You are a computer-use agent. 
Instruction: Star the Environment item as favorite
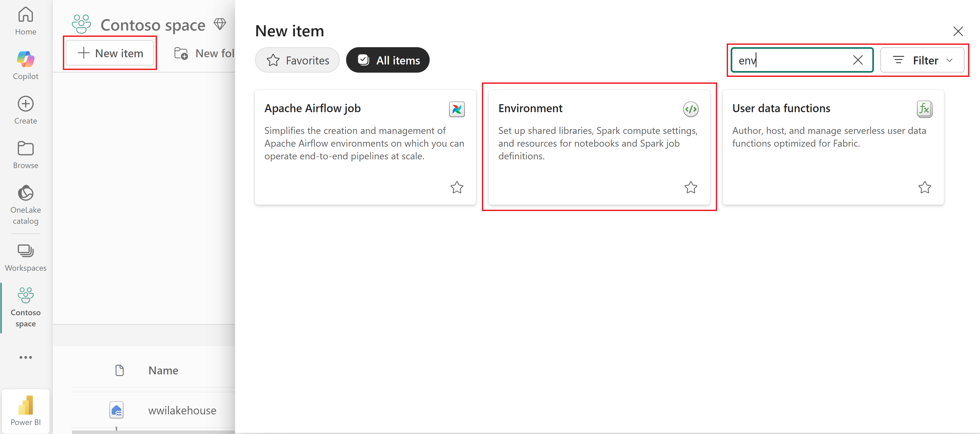coord(690,187)
